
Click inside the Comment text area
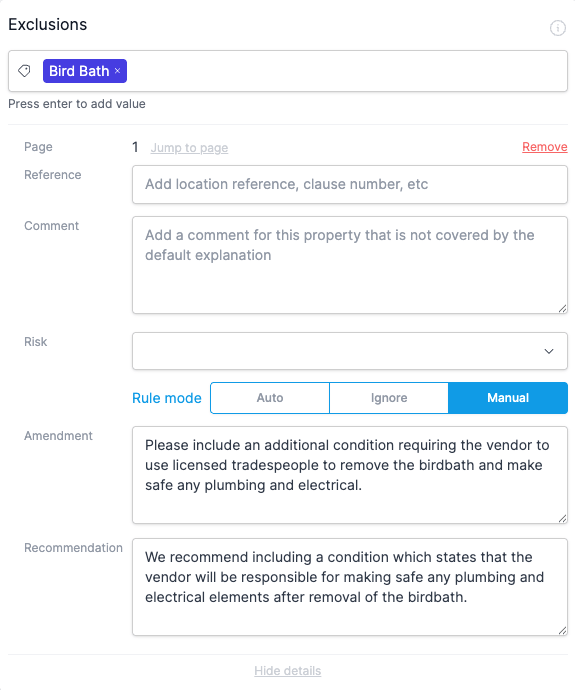350,265
